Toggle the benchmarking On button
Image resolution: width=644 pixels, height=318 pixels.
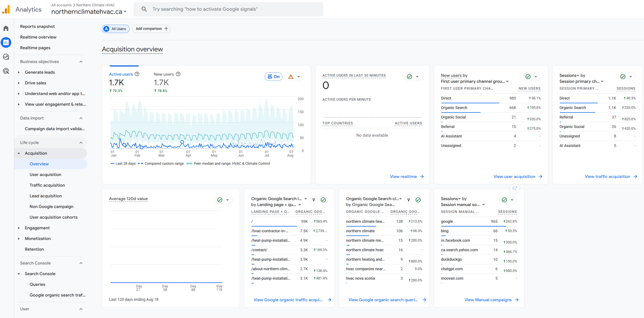pos(273,77)
